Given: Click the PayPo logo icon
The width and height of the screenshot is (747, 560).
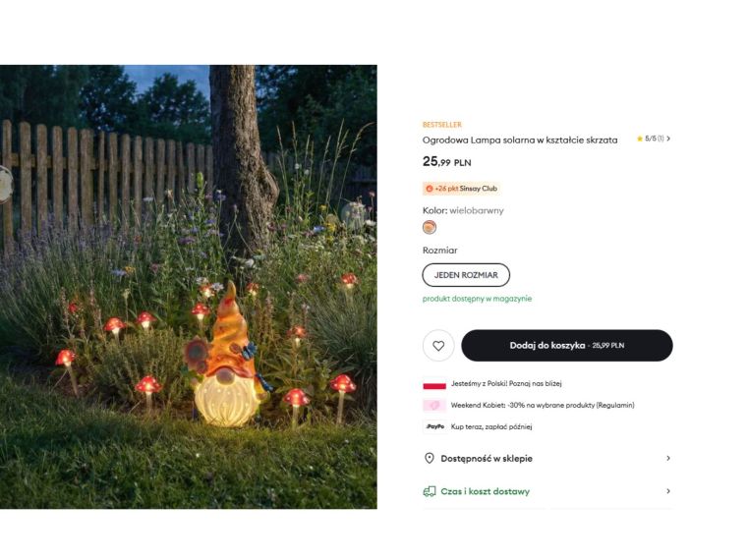Looking at the screenshot, I should click(x=434, y=426).
